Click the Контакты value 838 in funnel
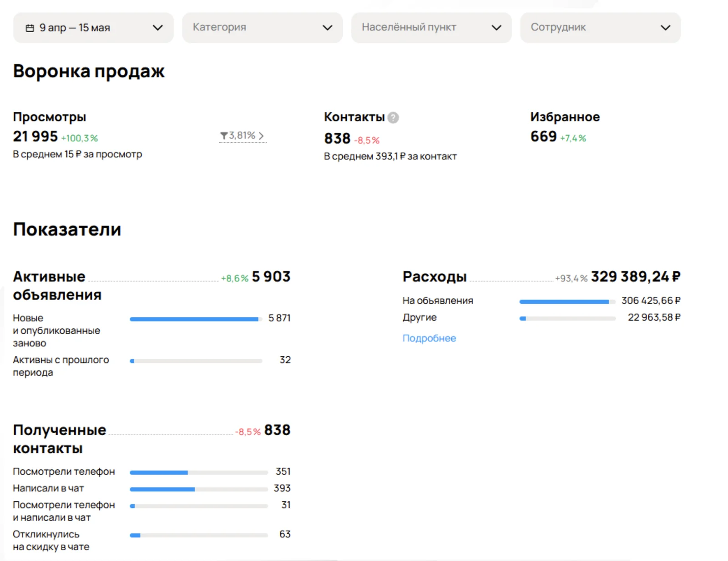The height and width of the screenshot is (561, 728). coord(337,138)
